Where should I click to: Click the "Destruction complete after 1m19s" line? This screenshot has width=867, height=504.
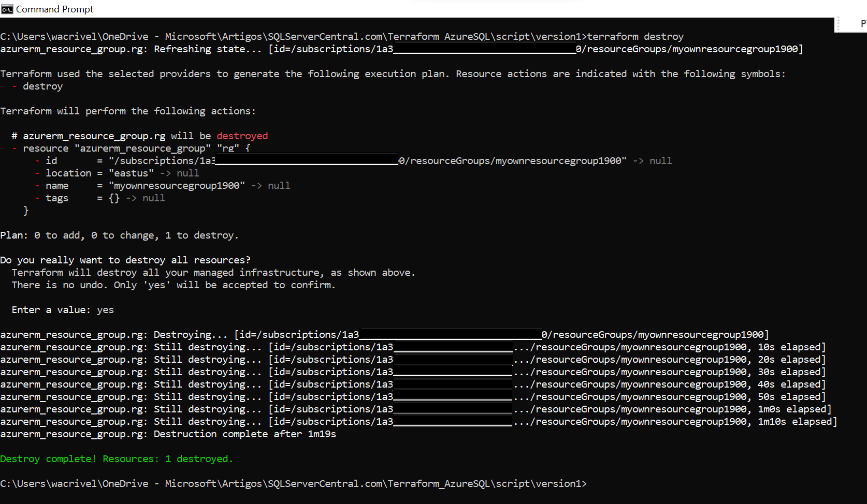click(x=244, y=434)
